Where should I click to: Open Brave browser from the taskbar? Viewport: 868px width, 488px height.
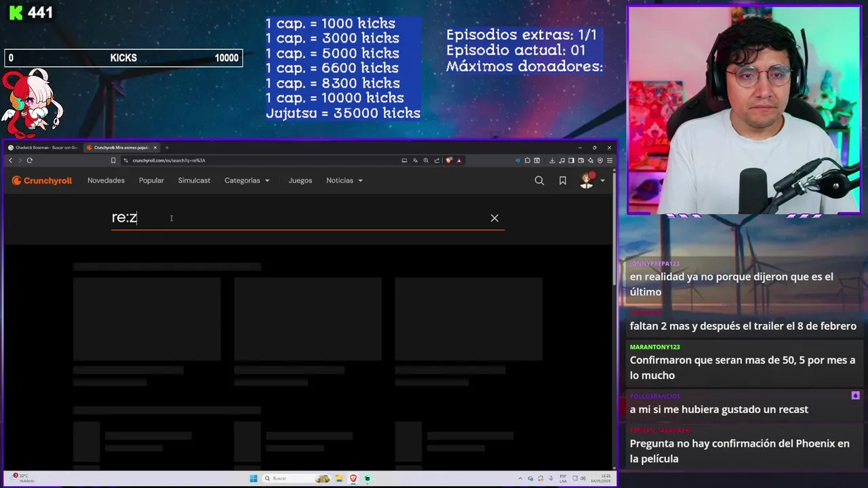pyautogui.click(x=353, y=479)
